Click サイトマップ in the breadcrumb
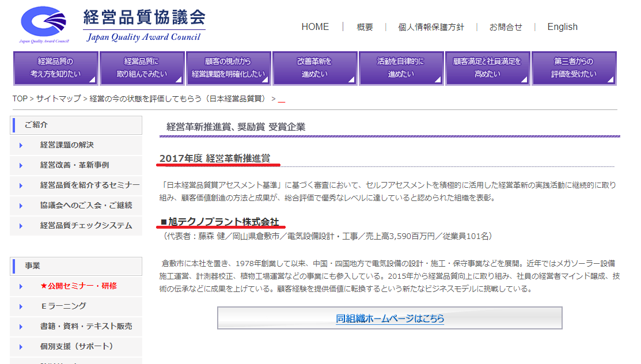This screenshot has height=364, width=641. coord(59,98)
